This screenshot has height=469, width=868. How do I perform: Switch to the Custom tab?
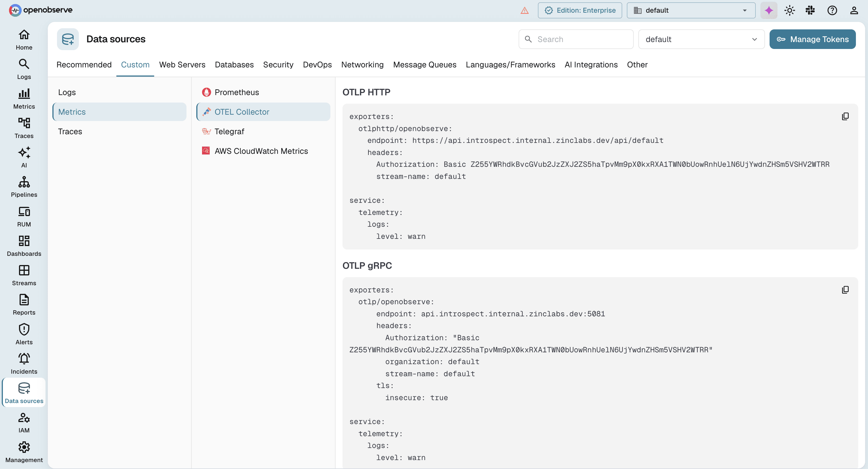135,65
